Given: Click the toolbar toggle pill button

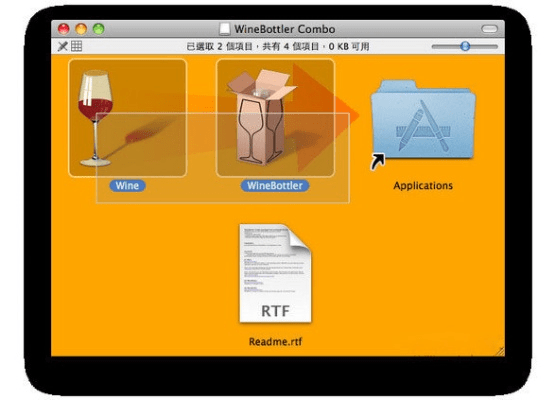Looking at the screenshot, I should point(490,29).
